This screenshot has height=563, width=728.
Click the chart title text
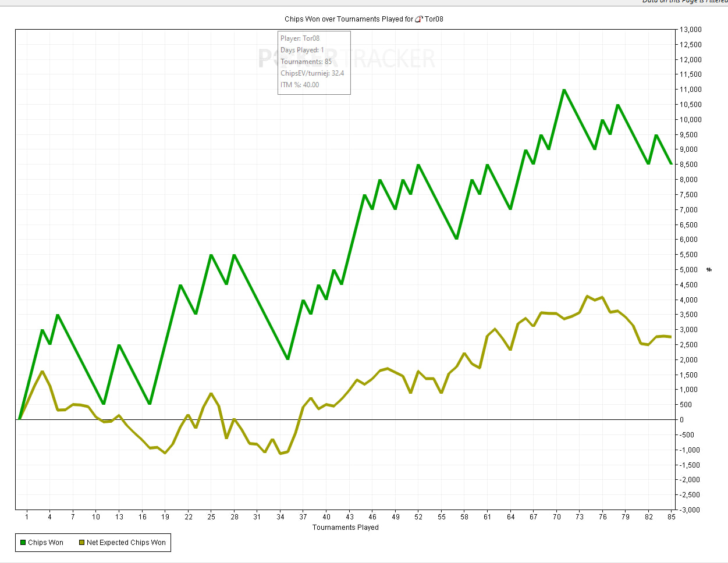364,19
